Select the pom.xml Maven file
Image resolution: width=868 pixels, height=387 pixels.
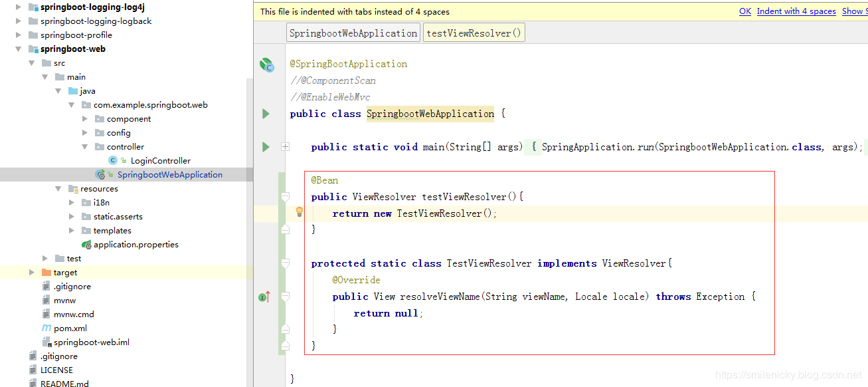[x=70, y=328]
